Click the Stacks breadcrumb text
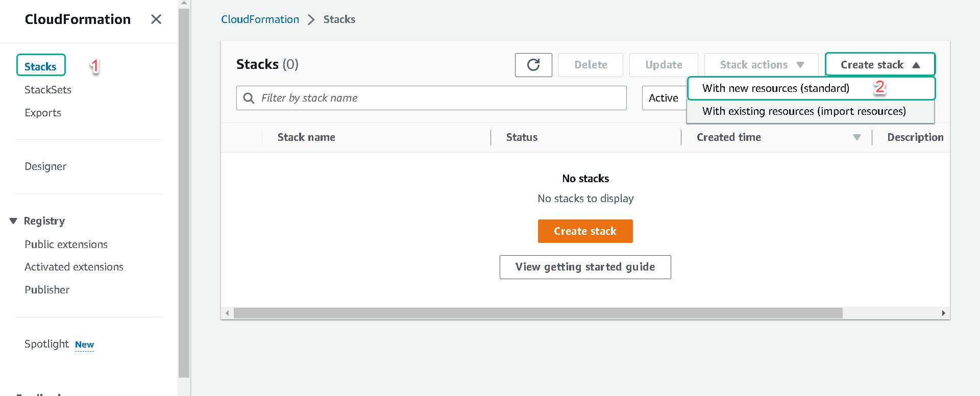This screenshot has width=980, height=396. [x=339, y=19]
